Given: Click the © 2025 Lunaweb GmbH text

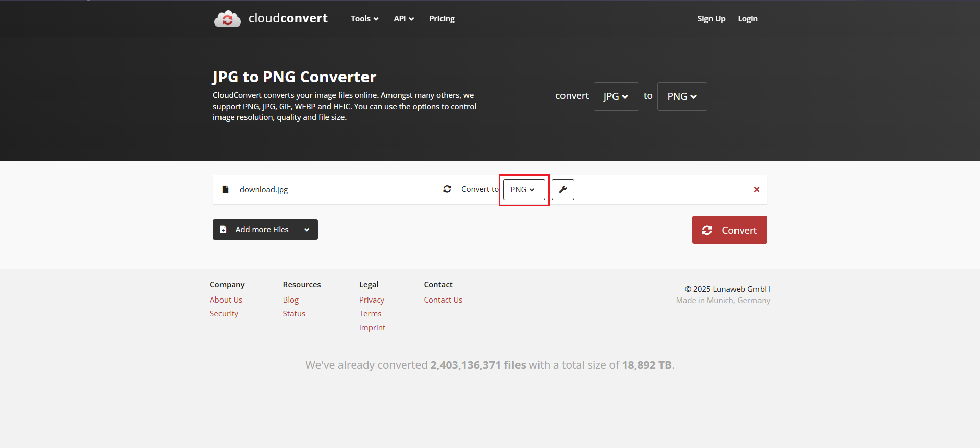Looking at the screenshot, I should tap(727, 289).
